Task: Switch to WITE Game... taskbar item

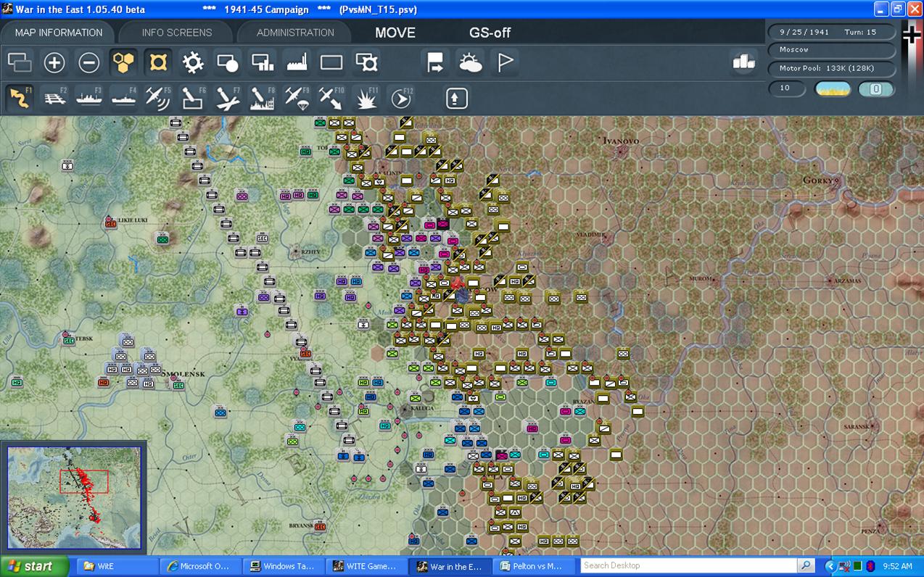Action: [367, 567]
